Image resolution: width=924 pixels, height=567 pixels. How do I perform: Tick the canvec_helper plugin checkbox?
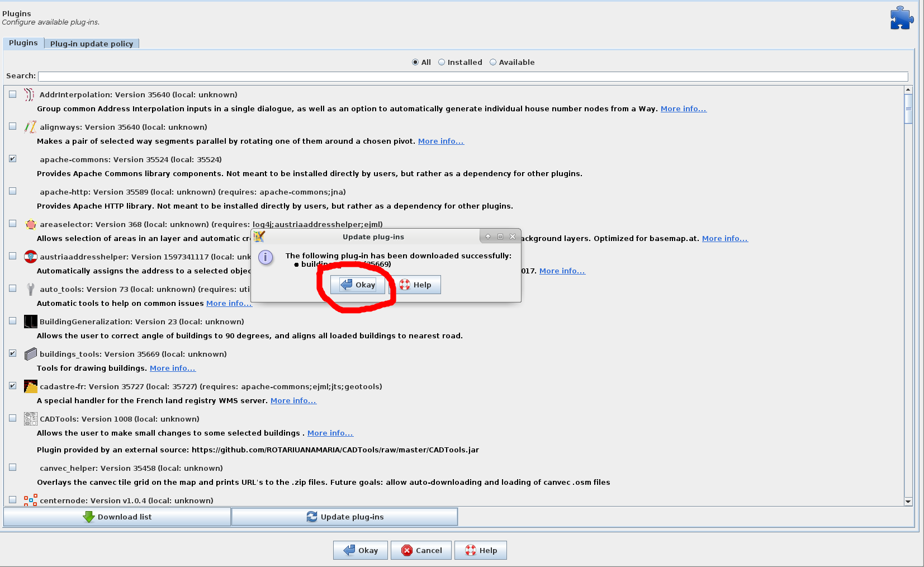[x=13, y=467]
